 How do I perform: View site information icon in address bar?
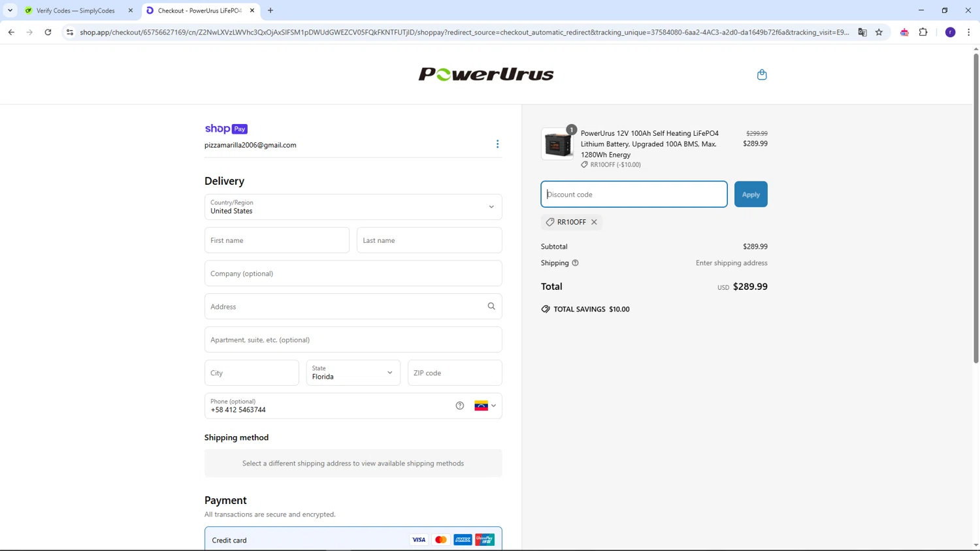[70, 32]
